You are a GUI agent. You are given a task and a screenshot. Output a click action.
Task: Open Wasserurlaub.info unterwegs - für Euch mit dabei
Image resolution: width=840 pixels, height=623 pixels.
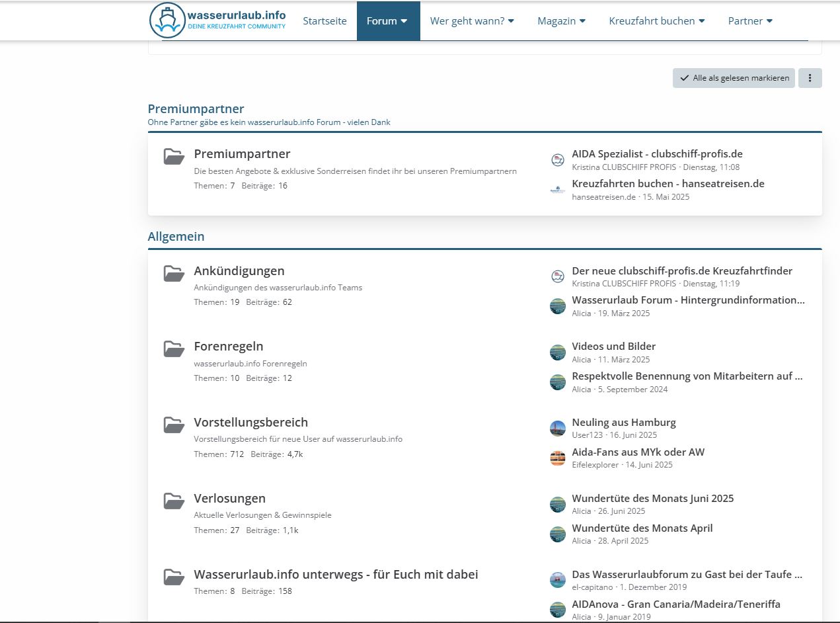[336, 574]
